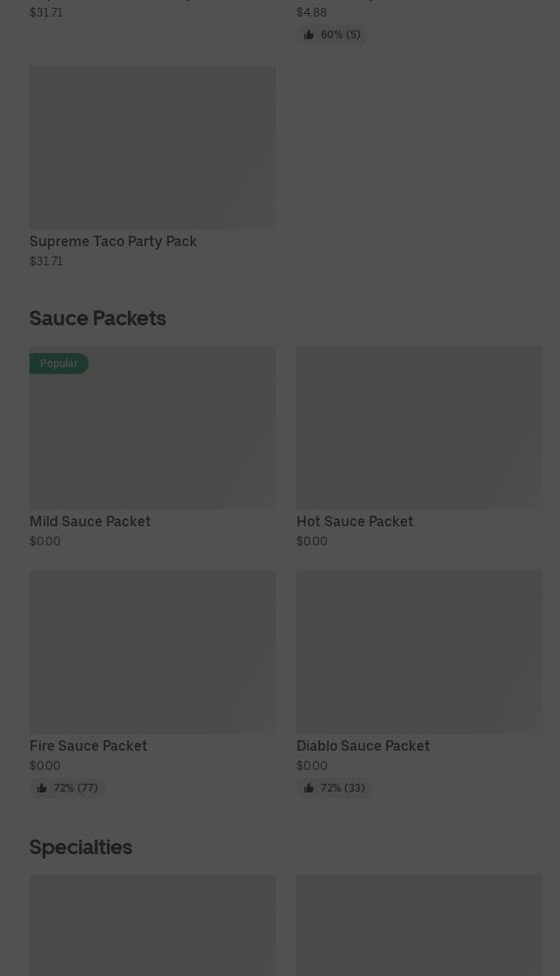Viewport: 560px width, 976px height.
Task: Click the $4.88 price label
Action: coord(311,12)
